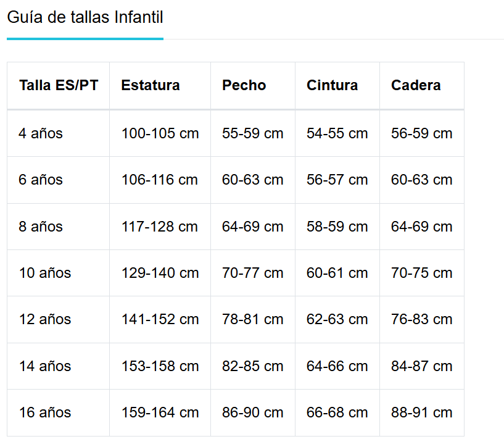Click the 153-158 cm height cell
The height and width of the screenshot is (439, 504).
coord(160,366)
